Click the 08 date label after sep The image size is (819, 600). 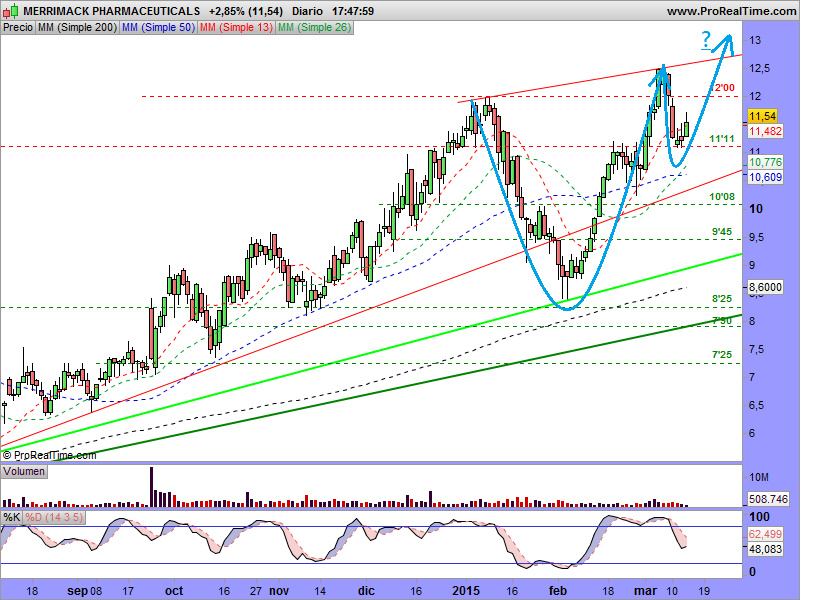(x=96, y=591)
